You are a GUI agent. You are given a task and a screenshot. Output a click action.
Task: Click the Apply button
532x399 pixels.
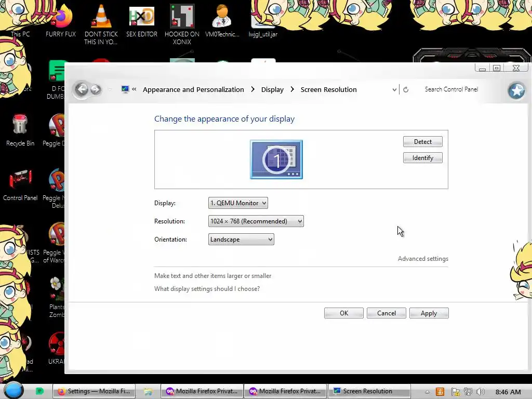pos(429,313)
